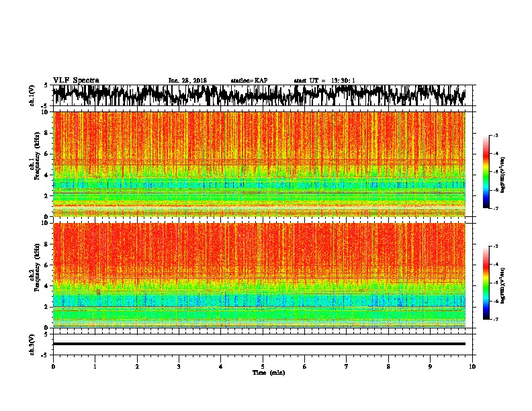532x411 pixels.
Task: Click the "6" tick on the time axis
Action: (305, 367)
